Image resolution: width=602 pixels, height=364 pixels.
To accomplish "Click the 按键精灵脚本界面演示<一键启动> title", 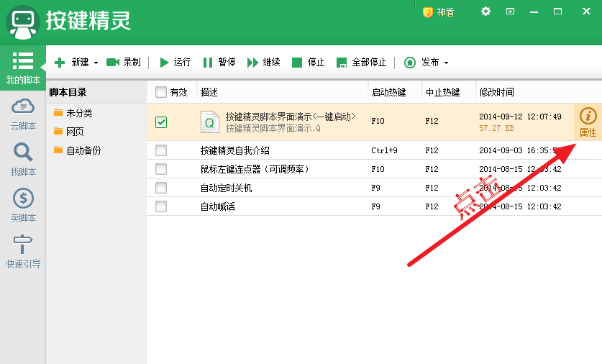I will point(291,117).
